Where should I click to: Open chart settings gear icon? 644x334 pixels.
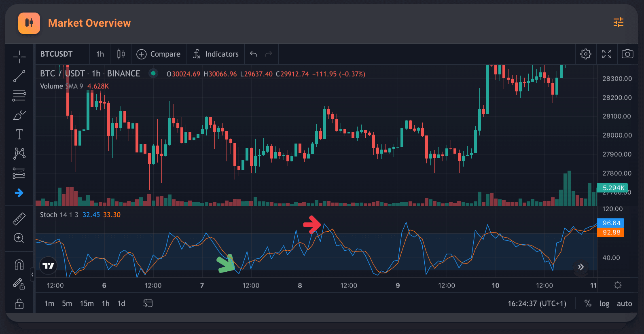(585, 54)
